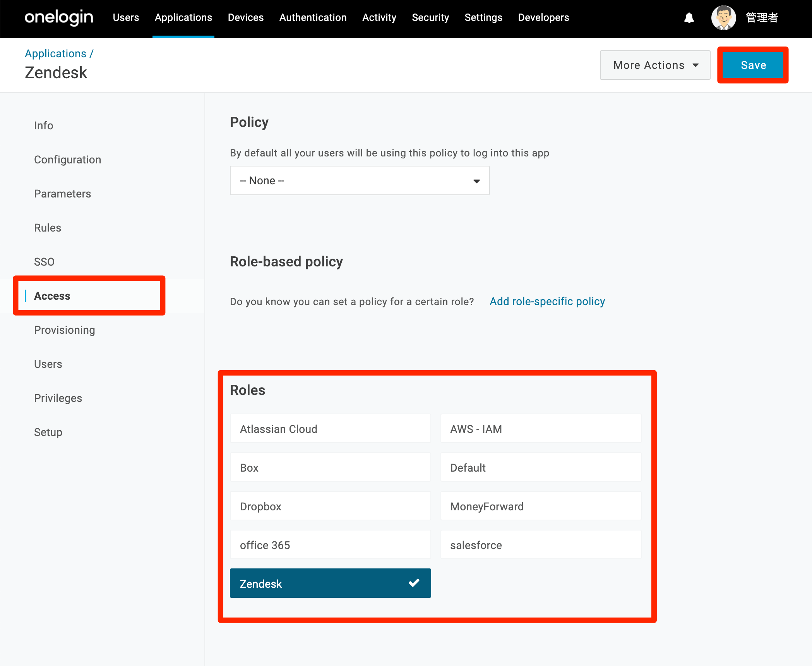Open the Activity top menu
812x666 pixels.
click(x=379, y=18)
